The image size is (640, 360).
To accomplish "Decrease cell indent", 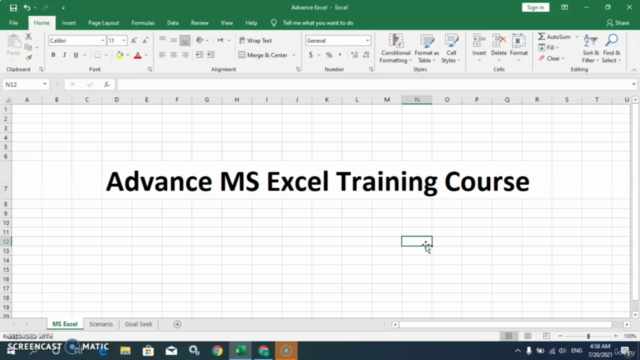I will click(x=199, y=55).
